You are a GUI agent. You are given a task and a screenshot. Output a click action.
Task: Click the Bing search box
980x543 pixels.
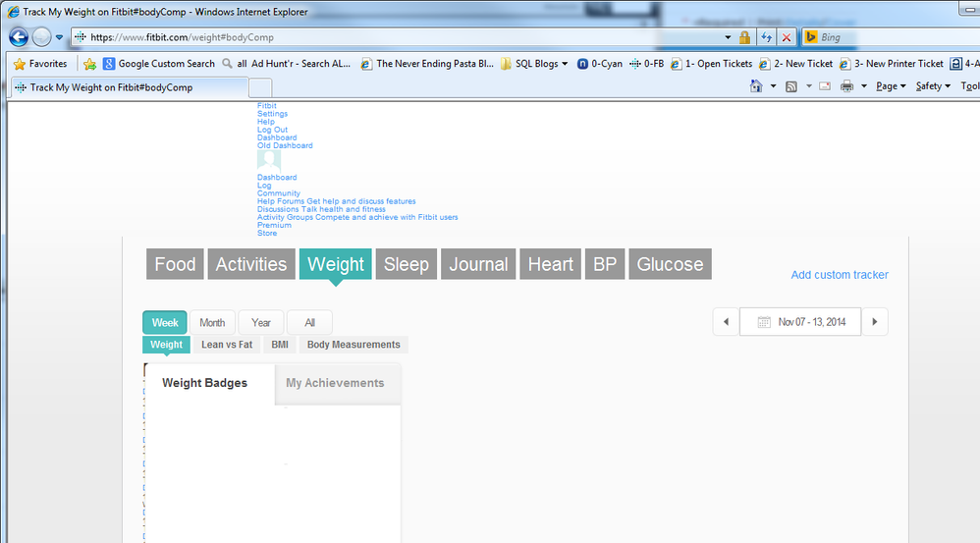891,37
